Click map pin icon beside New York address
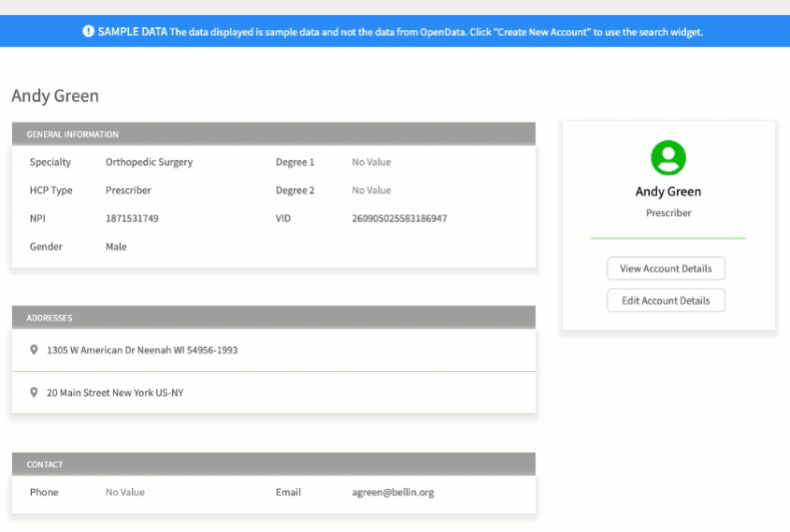Screen dimensions: 790x532 (x=34, y=394)
